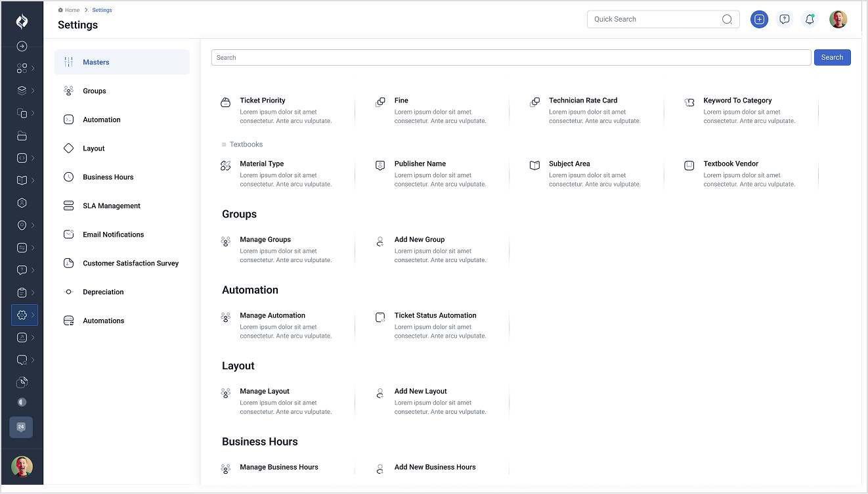Expand the topmost sidebar navigation chevron
The height and width of the screenshot is (494, 868).
coord(32,68)
